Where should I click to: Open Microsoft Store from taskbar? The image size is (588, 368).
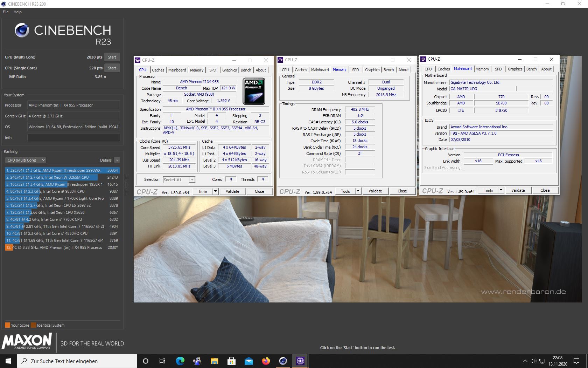[231, 361]
